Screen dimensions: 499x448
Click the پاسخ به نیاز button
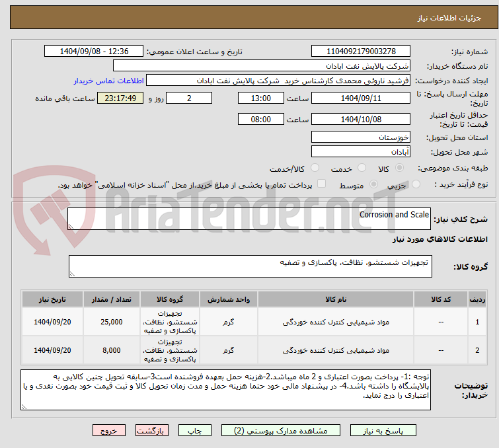tap(395, 430)
